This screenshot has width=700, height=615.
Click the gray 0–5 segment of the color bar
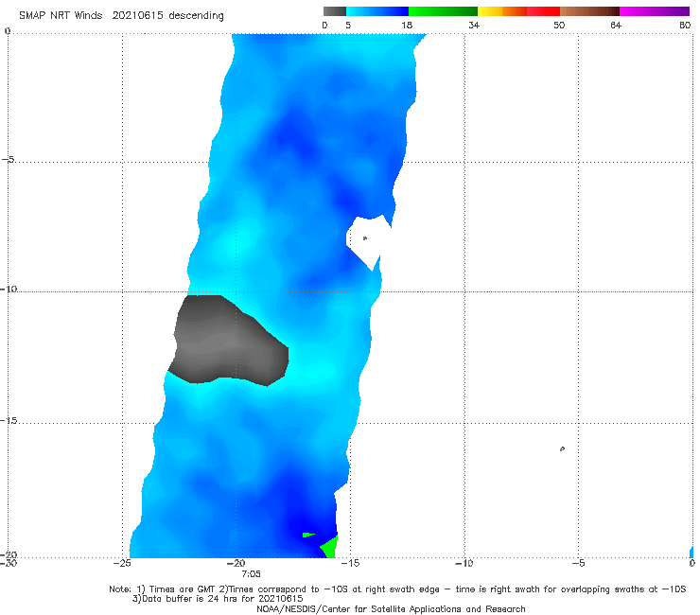[x=335, y=11]
